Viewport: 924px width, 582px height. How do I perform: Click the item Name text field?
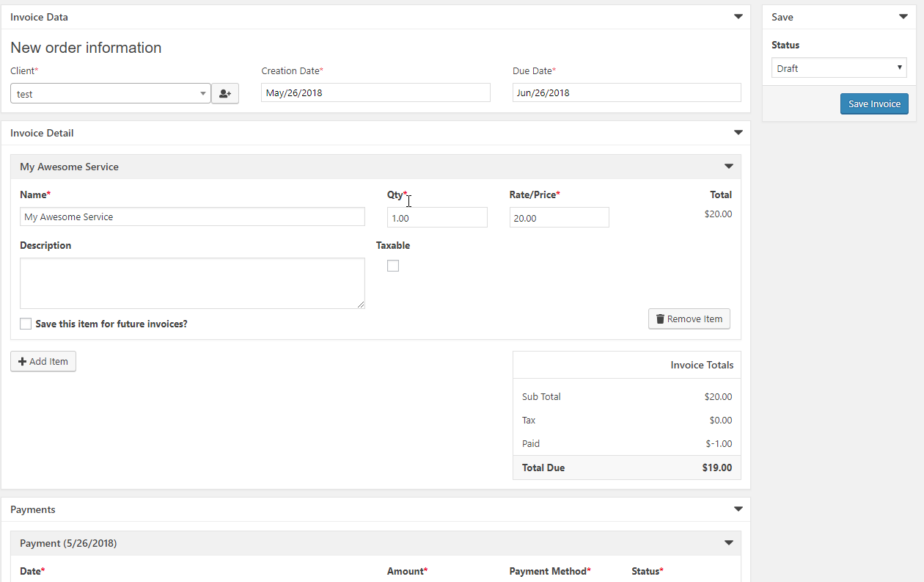click(192, 217)
